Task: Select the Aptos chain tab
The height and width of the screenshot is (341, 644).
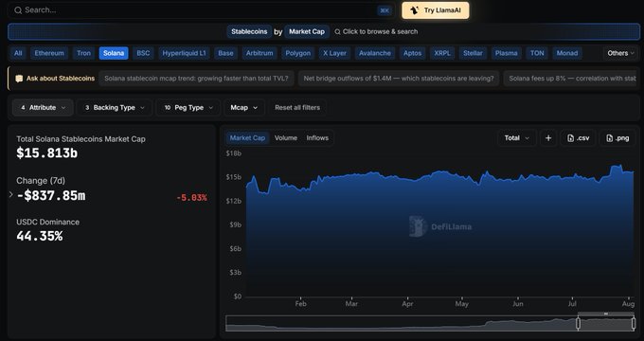Action: (412, 53)
